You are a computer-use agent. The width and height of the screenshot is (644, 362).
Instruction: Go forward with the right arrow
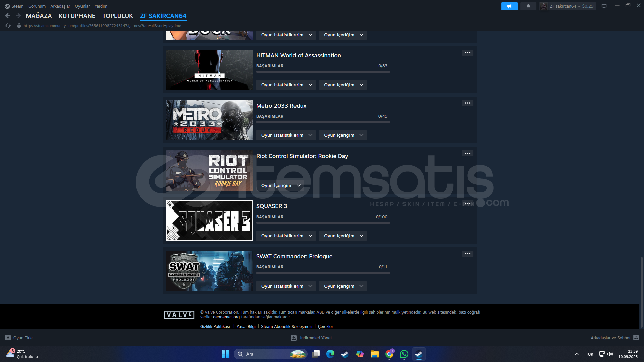18,16
